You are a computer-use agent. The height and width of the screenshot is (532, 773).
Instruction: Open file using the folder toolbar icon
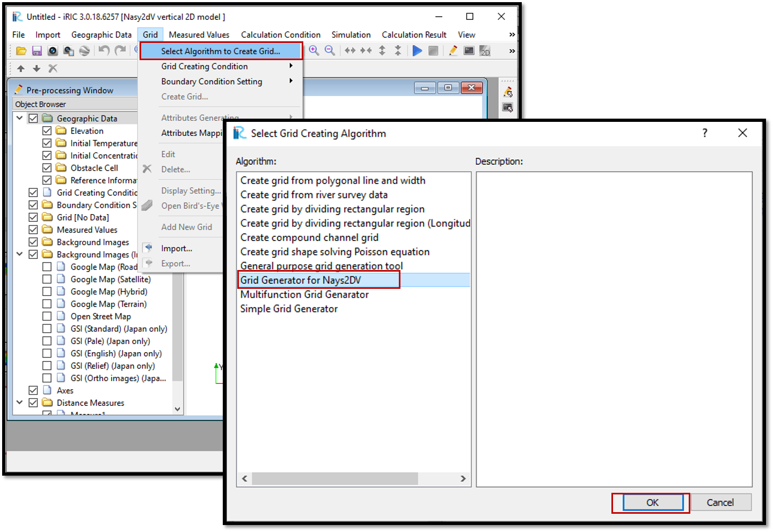(21, 51)
